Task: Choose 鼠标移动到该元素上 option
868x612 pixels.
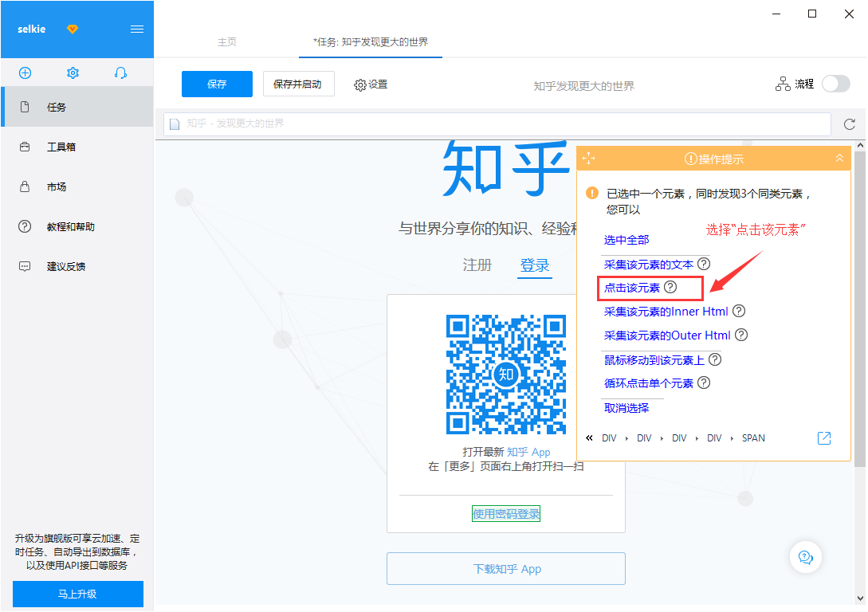Action: (654, 360)
